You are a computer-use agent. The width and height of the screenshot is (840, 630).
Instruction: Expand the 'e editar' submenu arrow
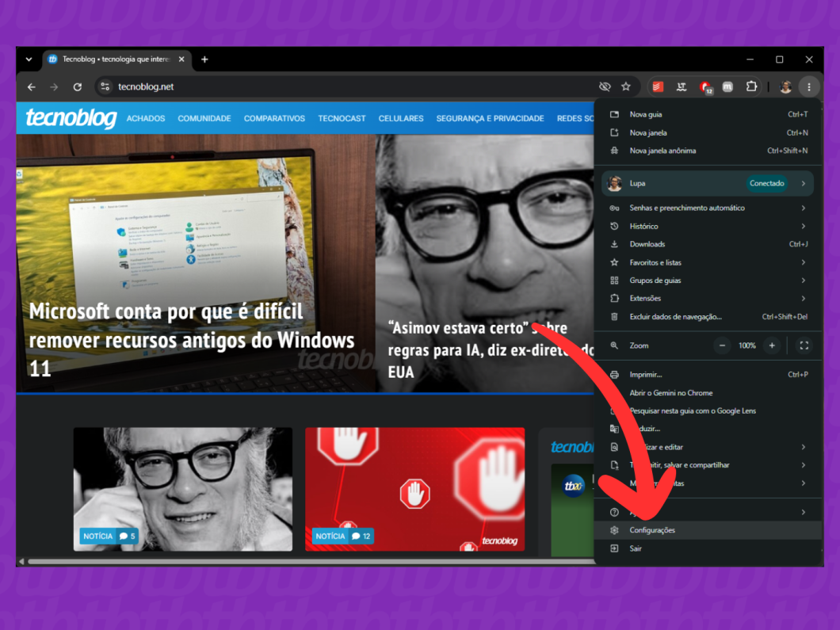pyautogui.click(x=804, y=447)
